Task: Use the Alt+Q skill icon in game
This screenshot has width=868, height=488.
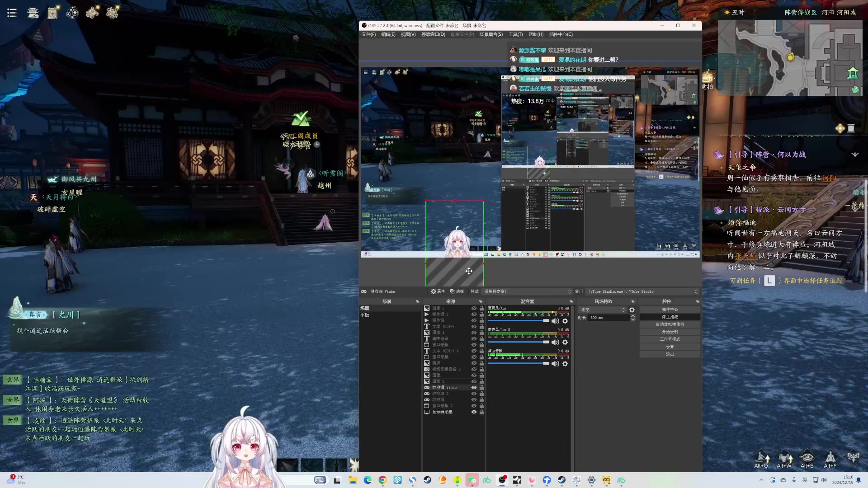Action: point(762,457)
